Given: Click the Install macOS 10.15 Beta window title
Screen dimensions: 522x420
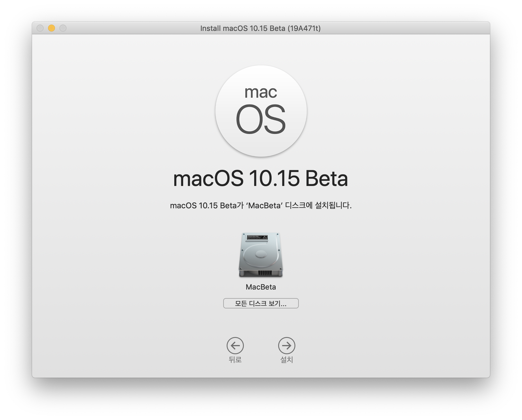Looking at the screenshot, I should coord(243,28).
